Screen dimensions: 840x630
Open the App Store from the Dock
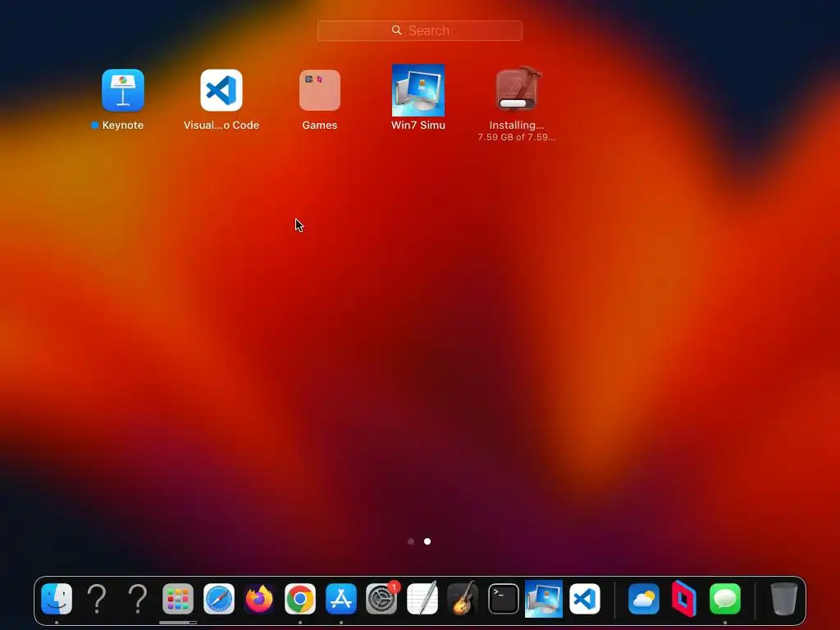(340, 598)
